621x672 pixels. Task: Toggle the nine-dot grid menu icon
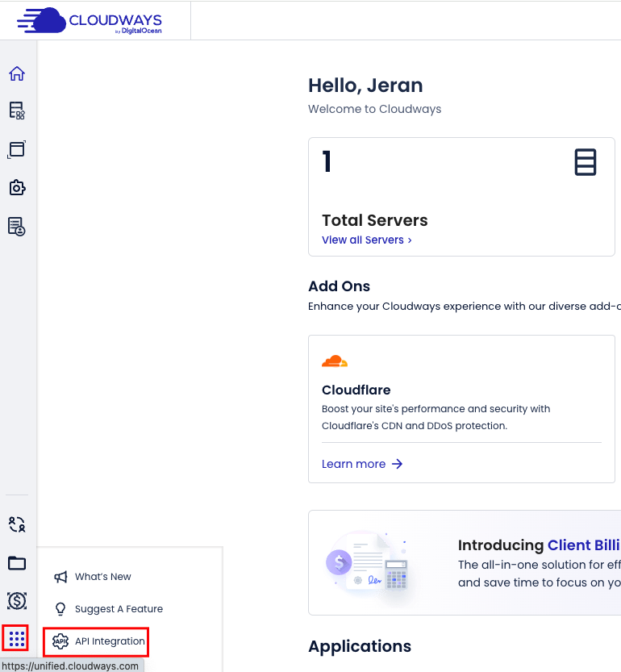(17, 639)
